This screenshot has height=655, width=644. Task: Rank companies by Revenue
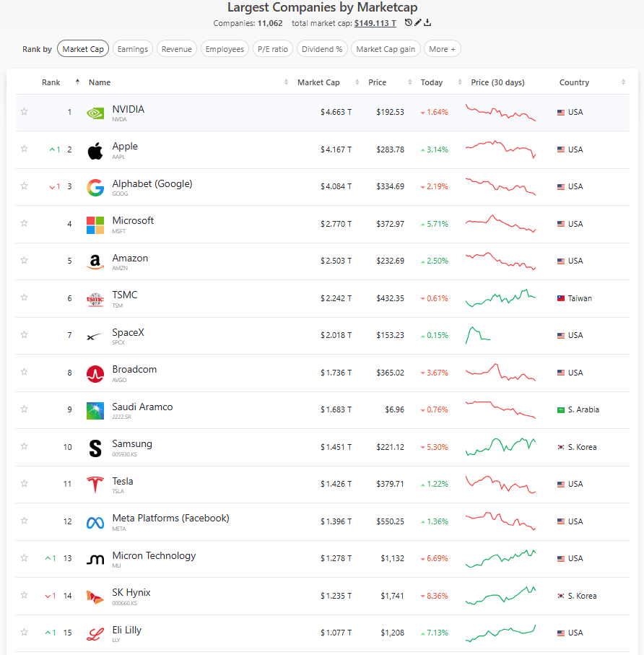pos(177,49)
